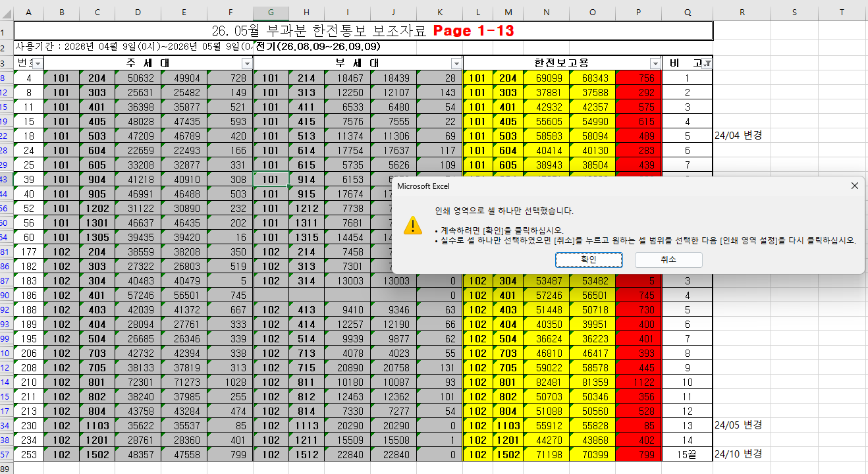
Task: Click the cell containing 71273
Action: 184,382
